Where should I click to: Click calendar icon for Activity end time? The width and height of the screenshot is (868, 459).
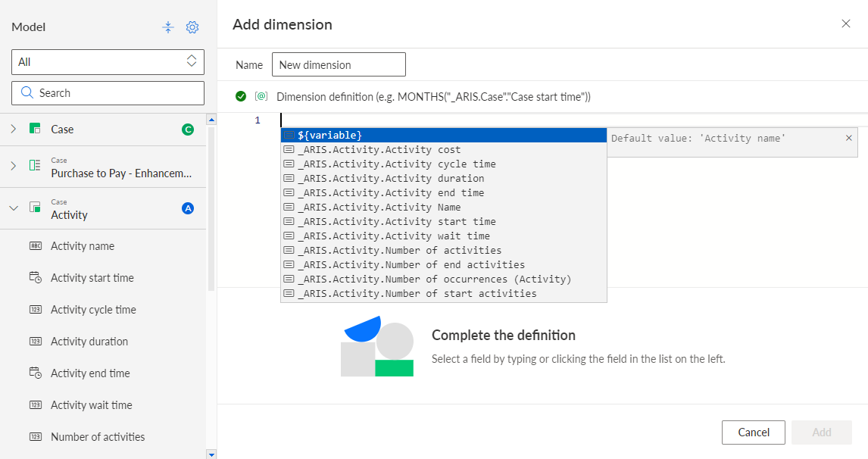pos(36,373)
